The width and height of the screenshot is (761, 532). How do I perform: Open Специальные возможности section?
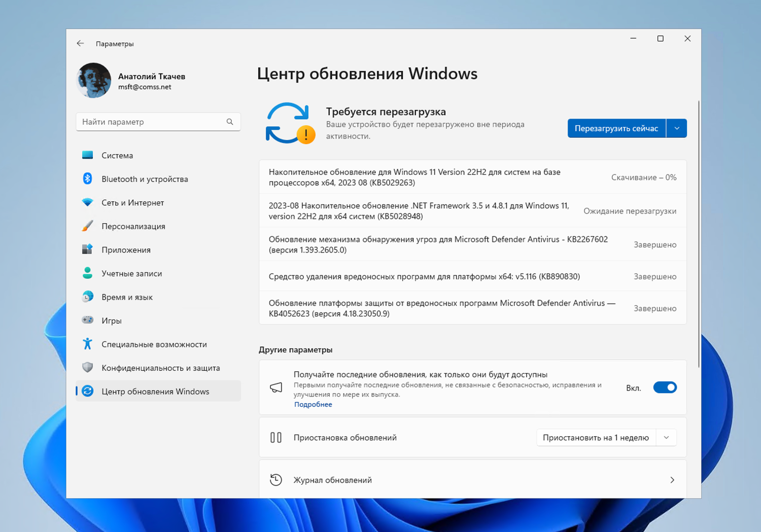(158, 344)
